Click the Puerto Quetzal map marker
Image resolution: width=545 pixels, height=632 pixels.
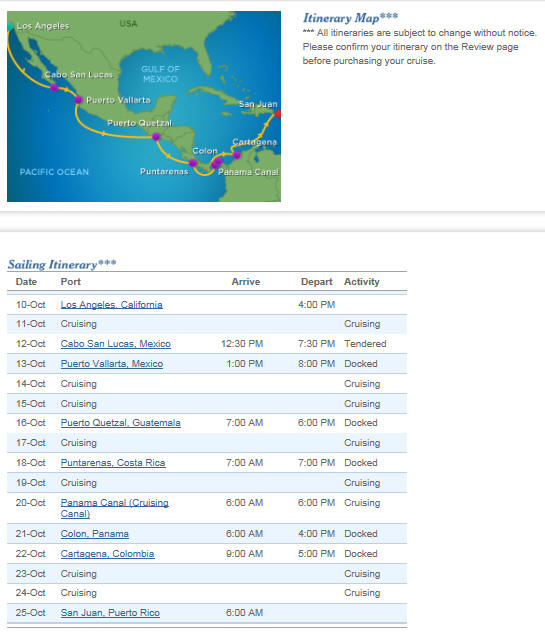[156, 137]
